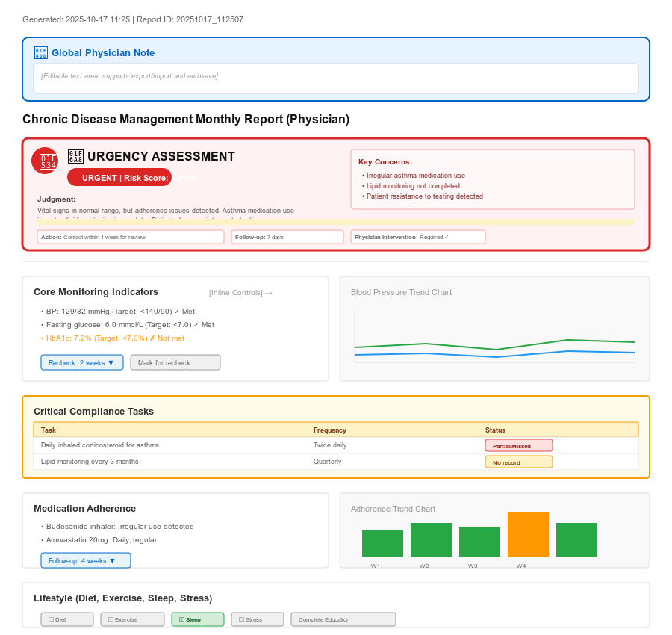
Task: Focus the Global Physician Note text area
Action: coord(335,78)
